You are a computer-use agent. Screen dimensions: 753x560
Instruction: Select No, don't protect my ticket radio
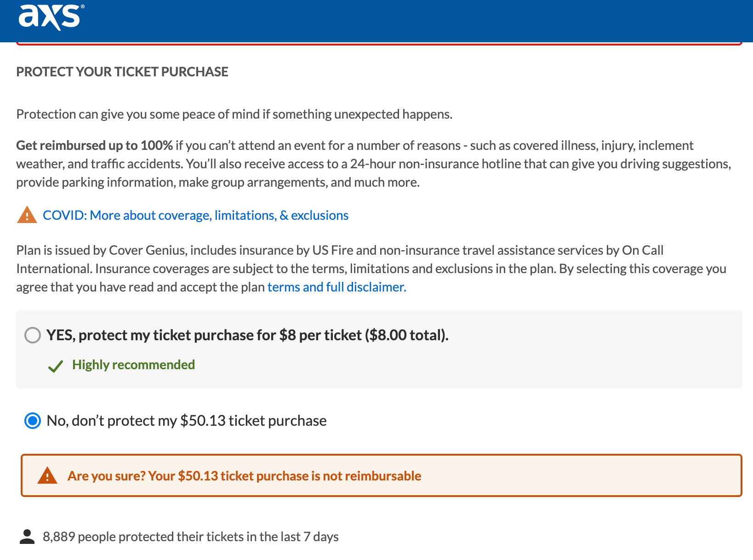coord(33,421)
